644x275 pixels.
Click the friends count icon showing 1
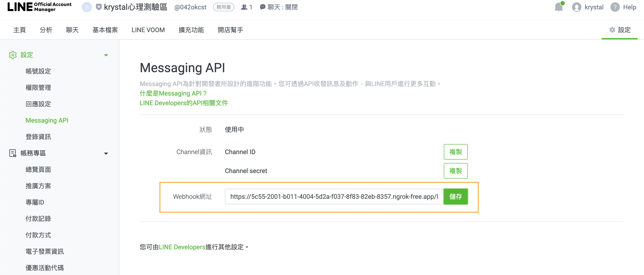point(244,7)
